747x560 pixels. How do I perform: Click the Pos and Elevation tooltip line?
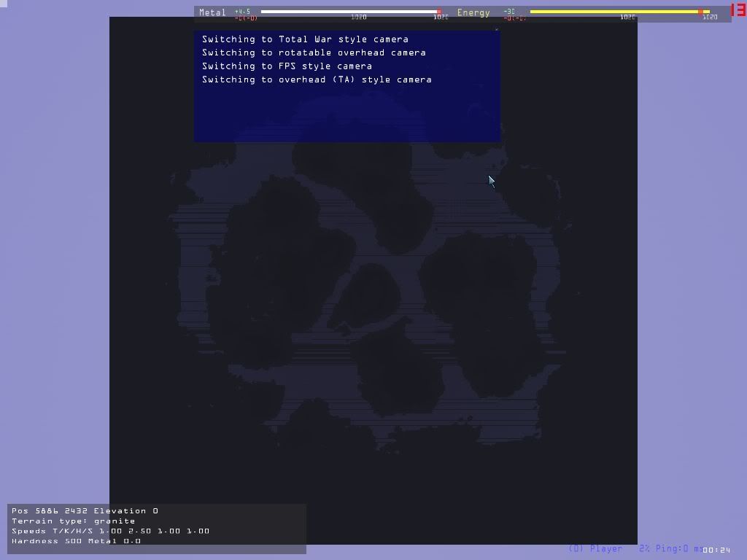point(85,511)
